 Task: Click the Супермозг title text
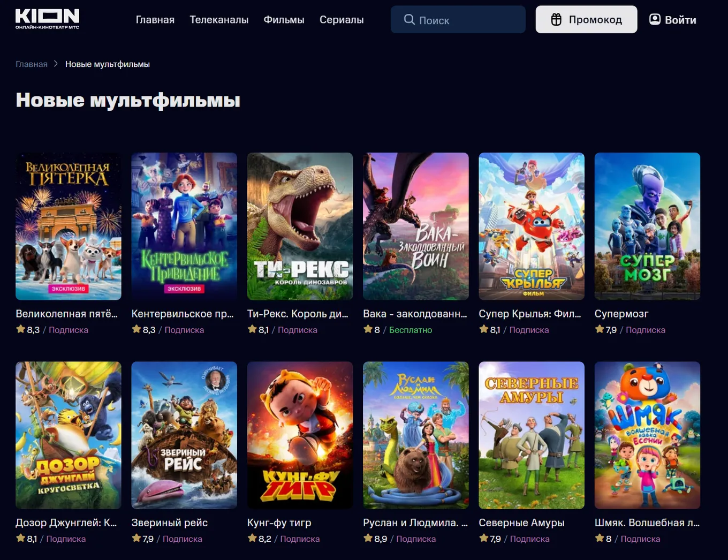(x=621, y=314)
